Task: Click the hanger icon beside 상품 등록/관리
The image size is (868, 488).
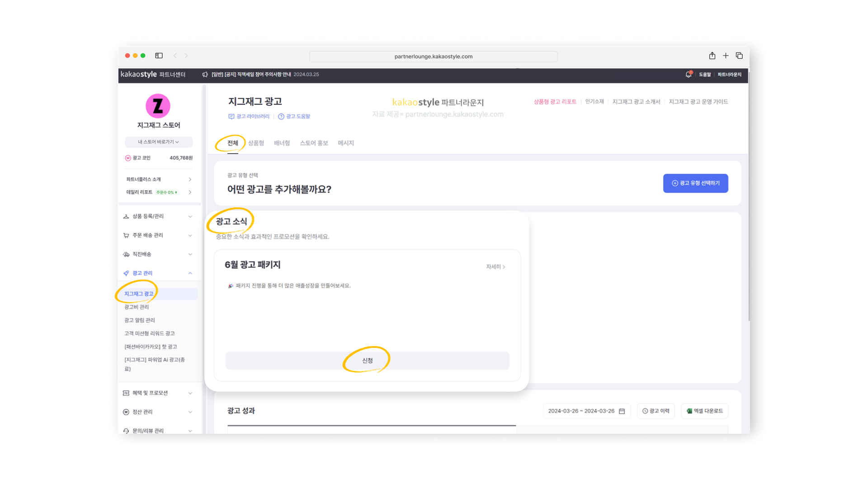Action: coord(126,216)
